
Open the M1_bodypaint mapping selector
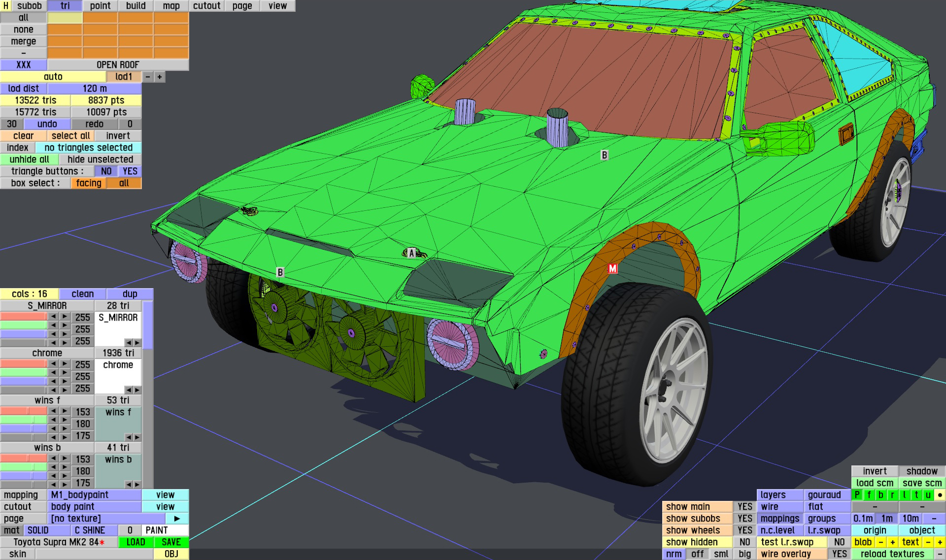(x=95, y=495)
